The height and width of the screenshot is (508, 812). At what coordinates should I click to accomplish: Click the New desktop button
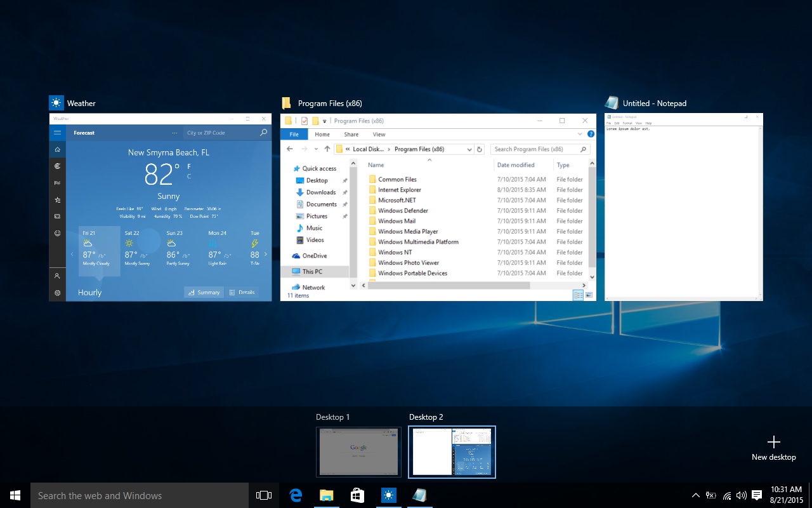click(x=773, y=448)
